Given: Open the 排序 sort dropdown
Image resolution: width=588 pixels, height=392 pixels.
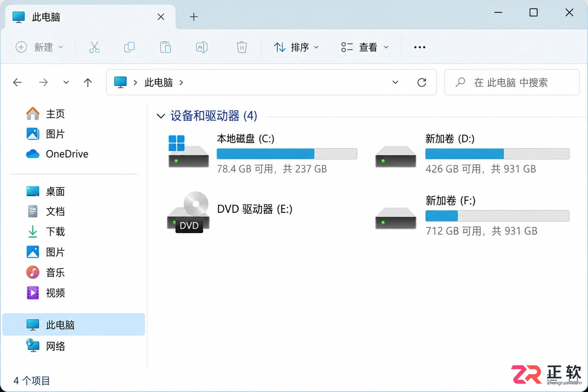Looking at the screenshot, I should 296,47.
